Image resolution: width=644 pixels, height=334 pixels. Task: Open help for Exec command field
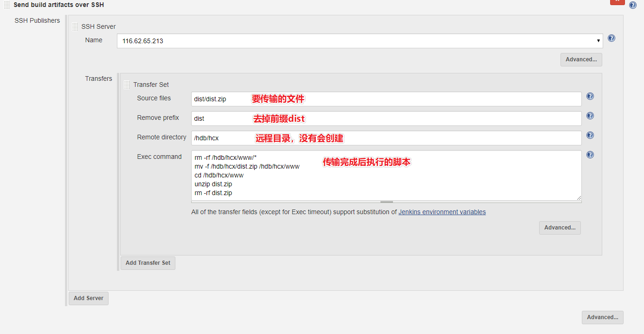coord(590,155)
